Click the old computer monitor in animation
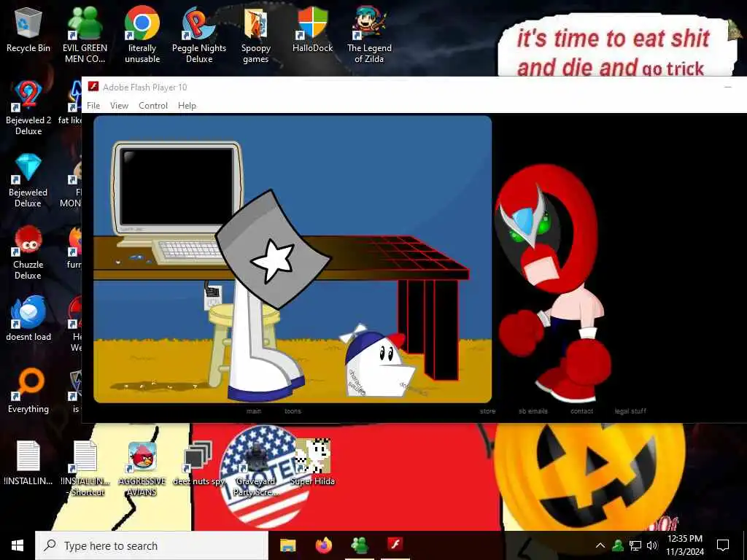The width and height of the screenshot is (747, 560). (177, 190)
